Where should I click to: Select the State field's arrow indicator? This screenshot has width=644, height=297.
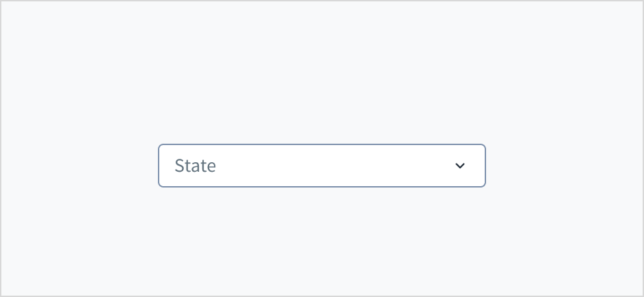coord(460,166)
